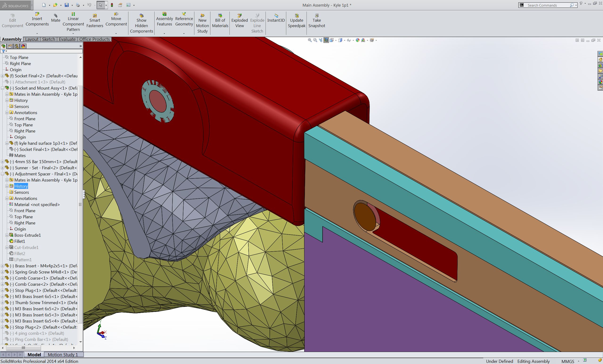The image size is (603, 364).
Task: Click the Previous View icon
Action: coord(321,40)
